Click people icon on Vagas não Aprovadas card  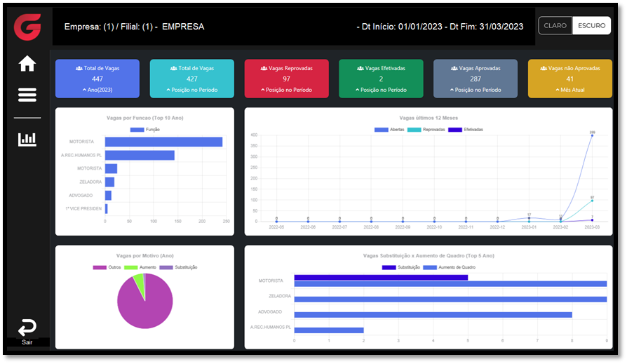(544, 69)
